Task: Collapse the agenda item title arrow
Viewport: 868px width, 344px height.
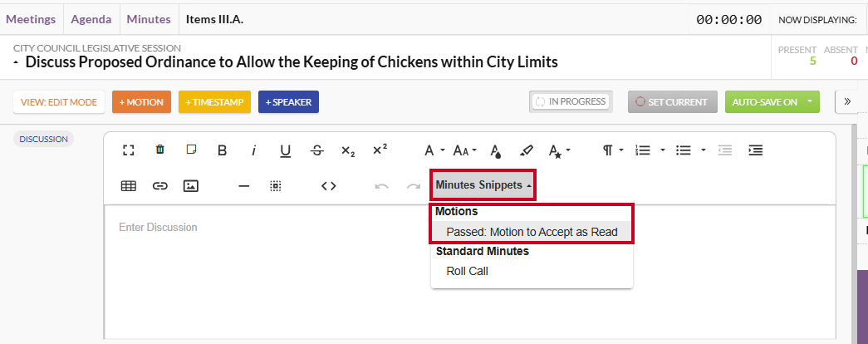Action: pos(17,62)
